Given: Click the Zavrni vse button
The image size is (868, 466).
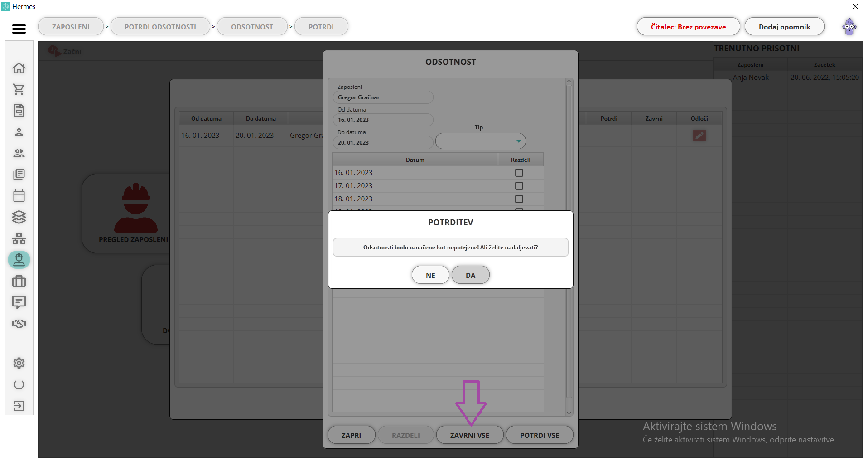Looking at the screenshot, I should click(470, 435).
